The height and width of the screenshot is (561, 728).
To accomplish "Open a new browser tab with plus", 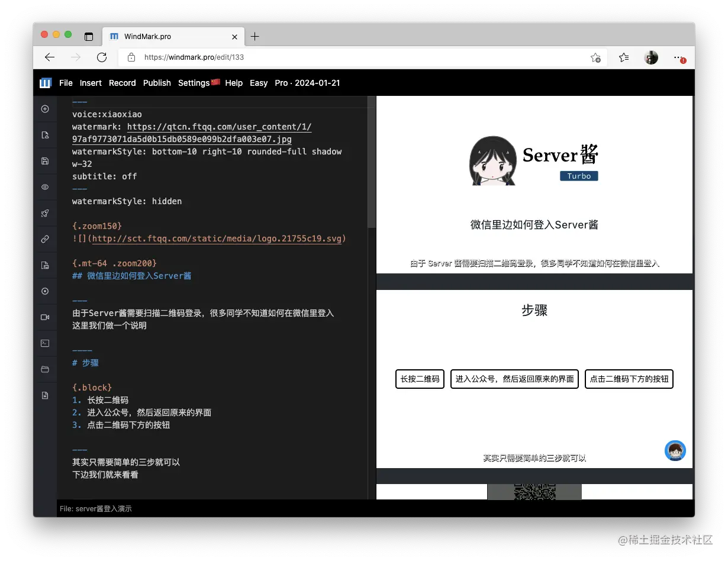I will tap(255, 36).
